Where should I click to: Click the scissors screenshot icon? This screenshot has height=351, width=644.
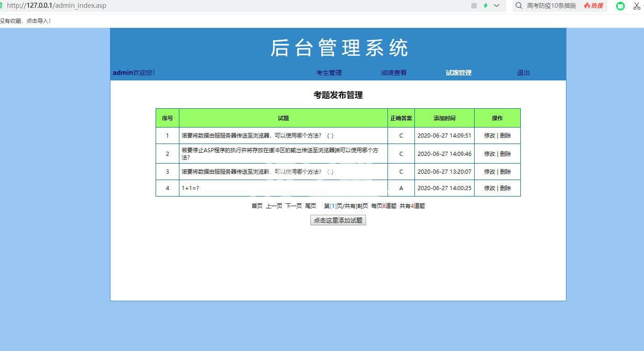point(637,6)
